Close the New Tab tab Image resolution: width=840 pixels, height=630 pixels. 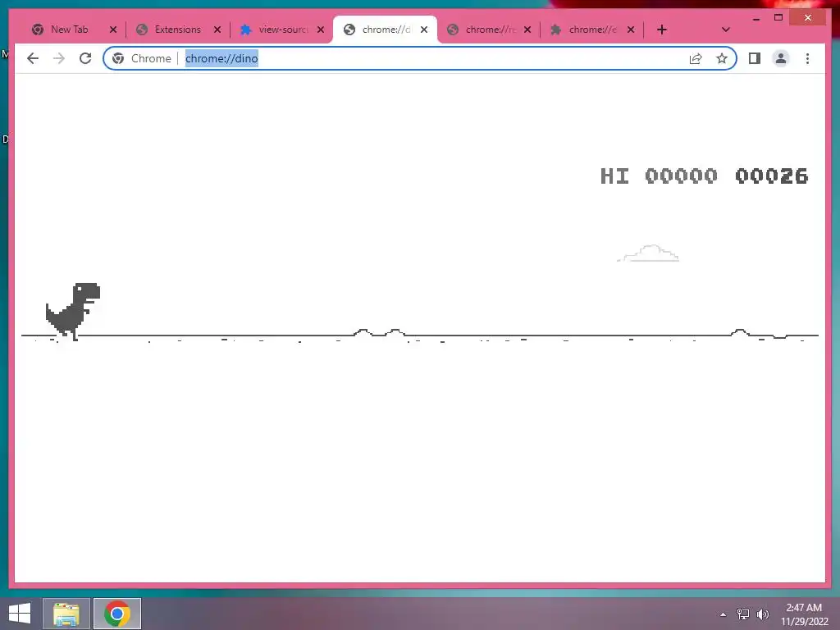click(113, 30)
